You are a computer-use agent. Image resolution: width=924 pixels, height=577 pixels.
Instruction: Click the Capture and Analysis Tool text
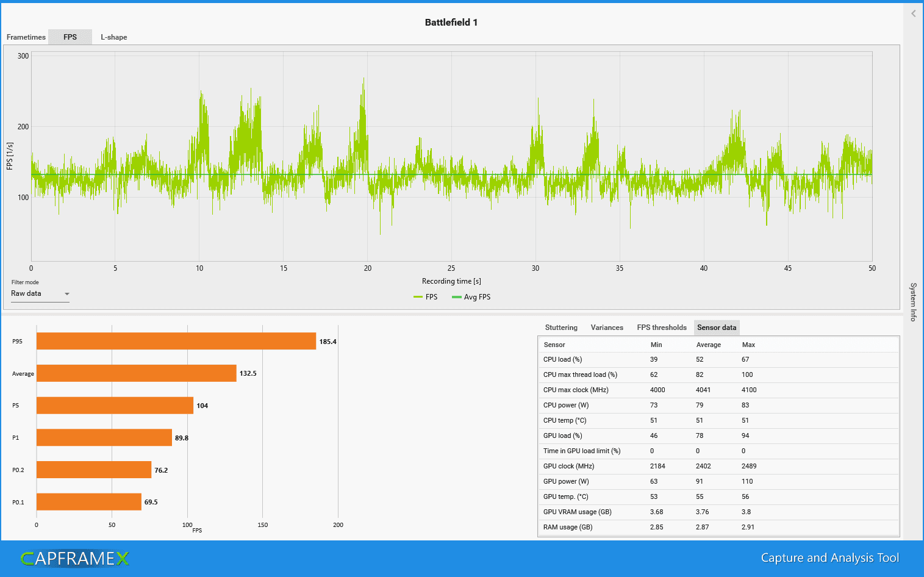click(830, 558)
